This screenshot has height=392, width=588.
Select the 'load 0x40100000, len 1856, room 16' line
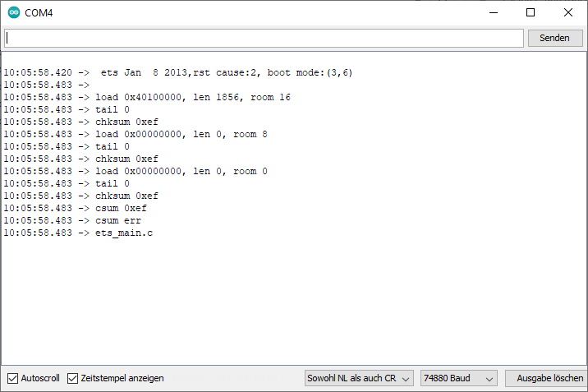click(147, 98)
